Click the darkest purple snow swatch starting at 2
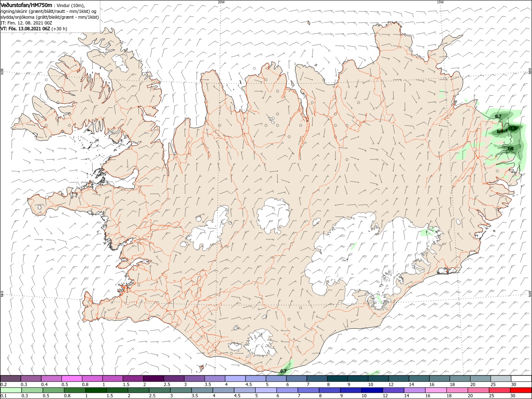This screenshot has height=399, width=532. point(153,379)
